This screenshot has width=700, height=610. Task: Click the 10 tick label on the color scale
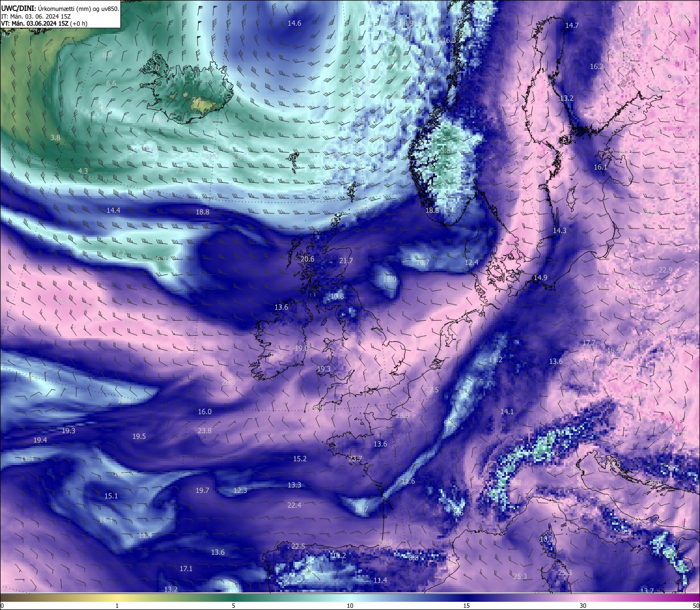click(x=350, y=606)
